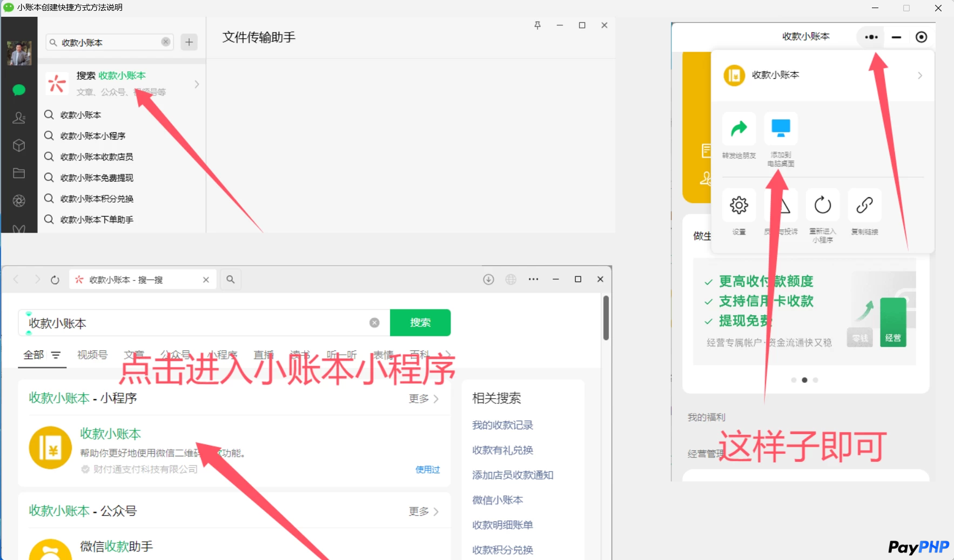Image resolution: width=954 pixels, height=560 pixels.
Task: Open Contacts icon in WeChat sidebar
Action: click(19, 118)
